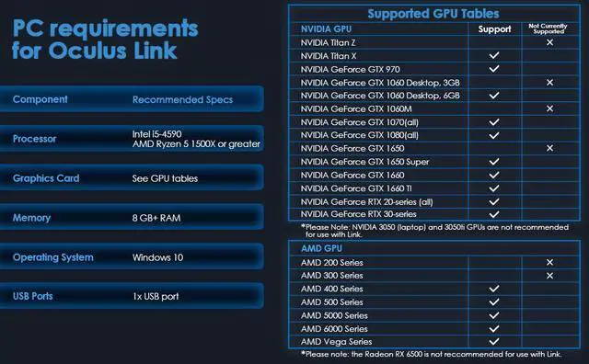Click the X mark for GTX 1060 Desktop, 3GB
Screen dimensions: 589x364
coord(549,82)
